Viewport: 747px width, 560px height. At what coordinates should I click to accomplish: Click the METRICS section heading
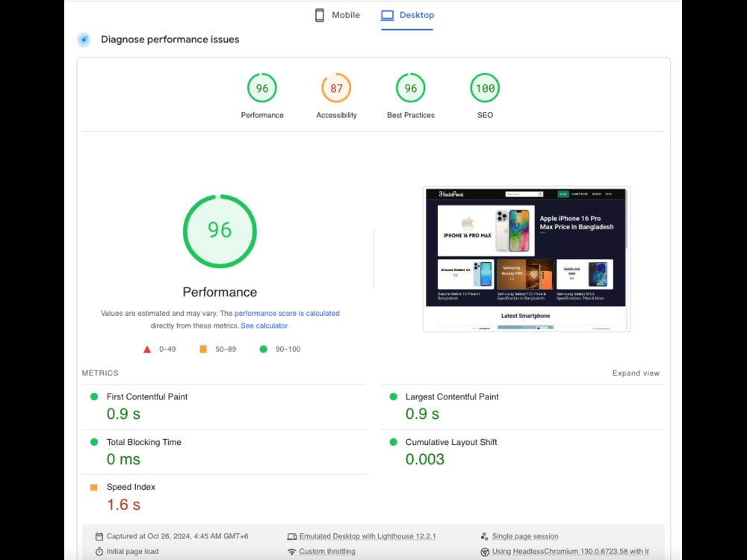[x=100, y=373]
